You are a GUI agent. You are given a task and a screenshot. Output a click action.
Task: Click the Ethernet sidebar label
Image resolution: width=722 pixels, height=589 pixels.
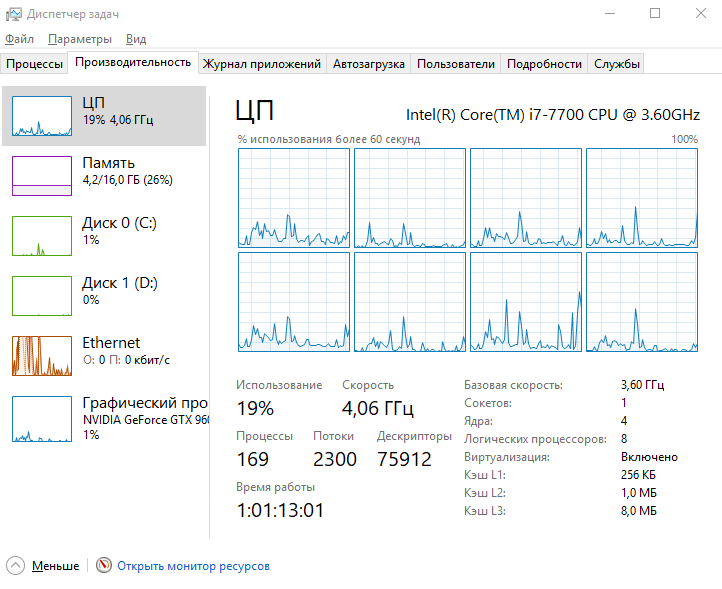(111, 343)
